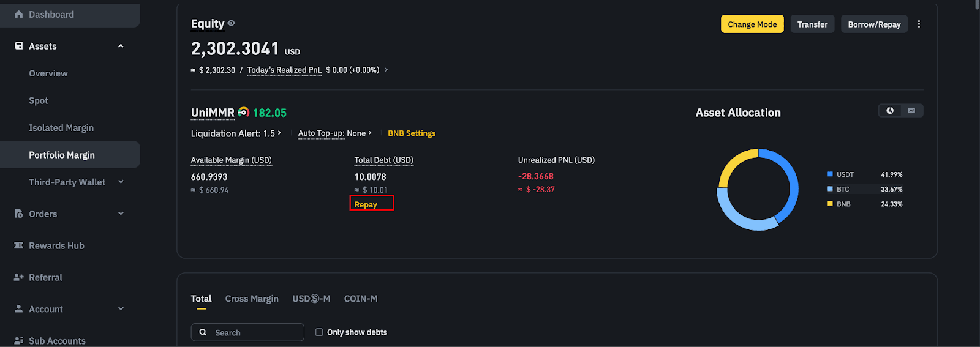Click the UniMMR gauge icon

pyautogui.click(x=243, y=112)
